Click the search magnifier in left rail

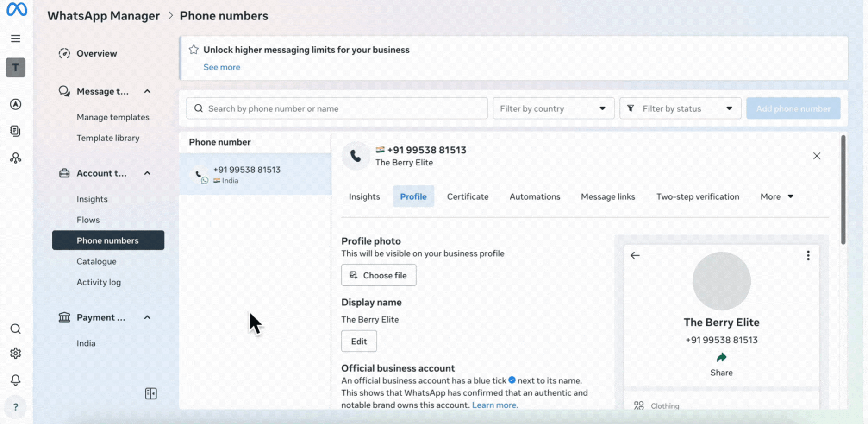point(16,329)
